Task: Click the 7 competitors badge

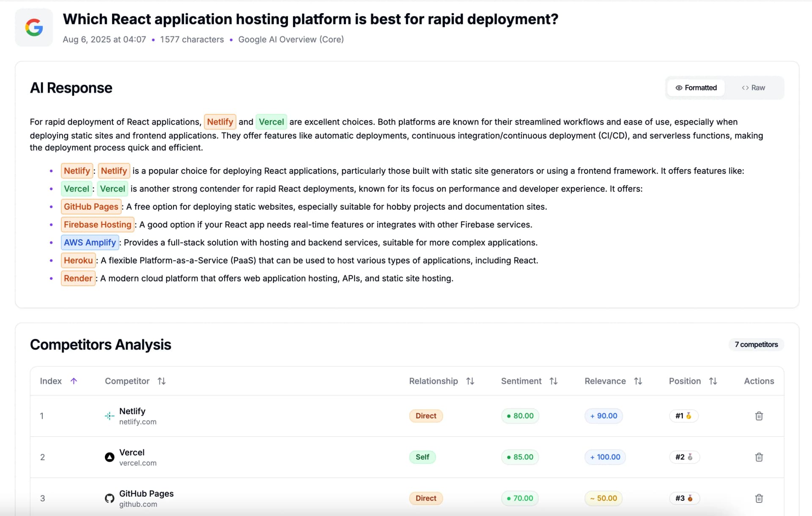Action: point(756,344)
